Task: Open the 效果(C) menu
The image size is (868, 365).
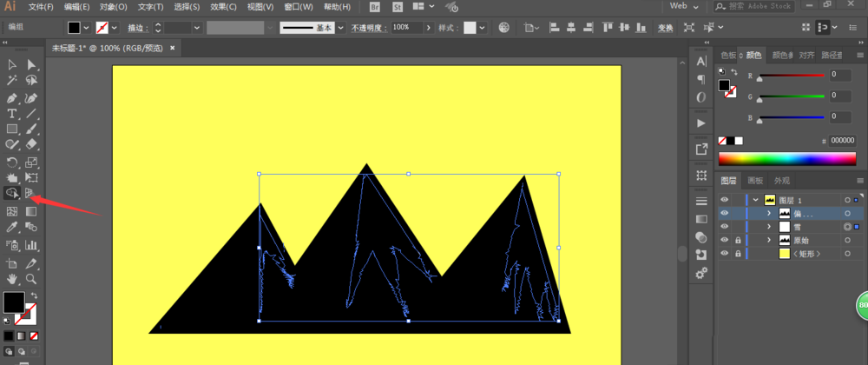Action: pos(224,7)
